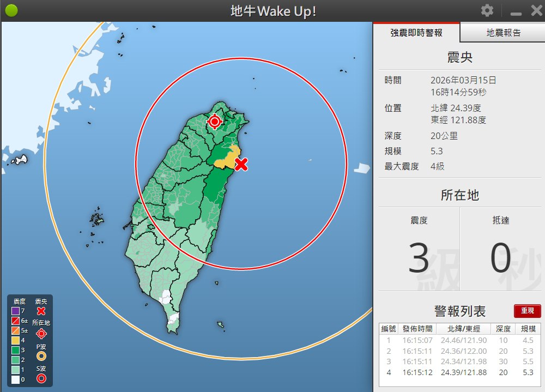545x392 pixels.
Task: Click the 深度 column header in alert list
Action: (x=503, y=329)
